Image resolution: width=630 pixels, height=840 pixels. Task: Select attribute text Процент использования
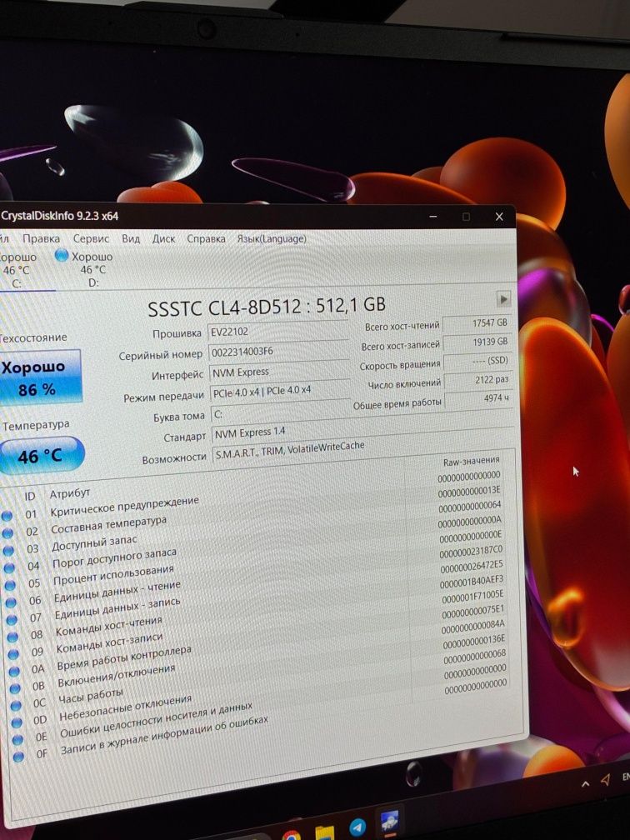pyautogui.click(x=113, y=575)
